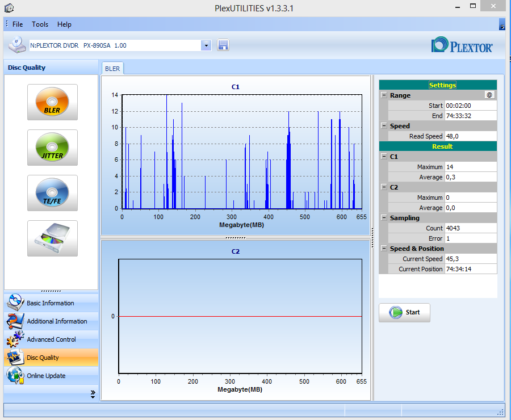Click the C2 Maximum value 0
511x420 pixels.
click(x=471, y=198)
